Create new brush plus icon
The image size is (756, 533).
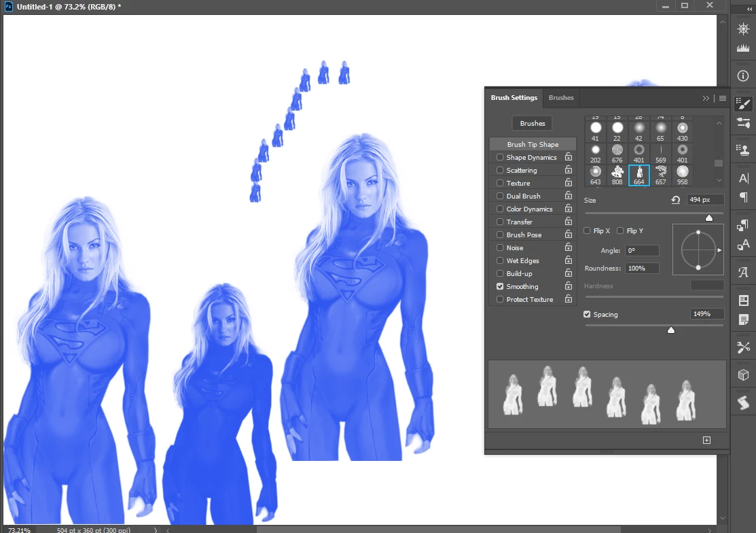(706, 440)
